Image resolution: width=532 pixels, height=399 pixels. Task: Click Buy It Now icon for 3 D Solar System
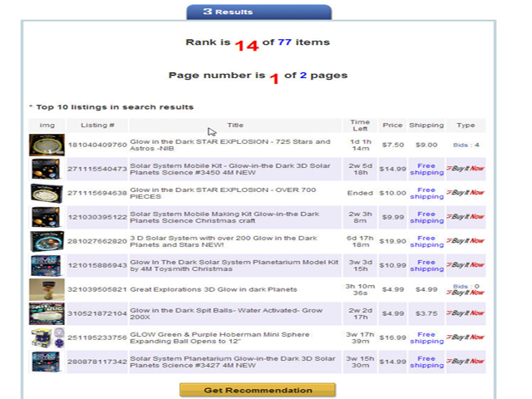tap(465, 240)
